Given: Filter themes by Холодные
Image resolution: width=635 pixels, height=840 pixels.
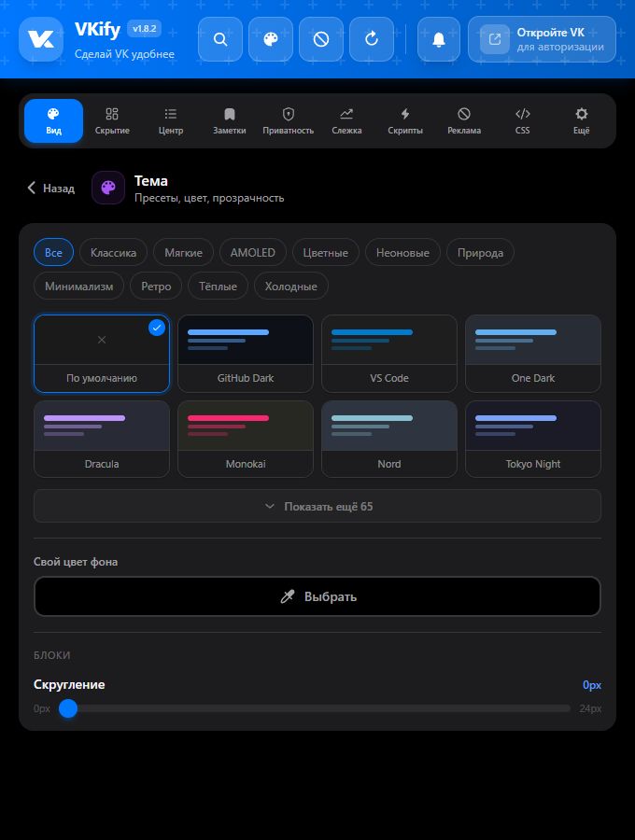Looking at the screenshot, I should 291,287.
